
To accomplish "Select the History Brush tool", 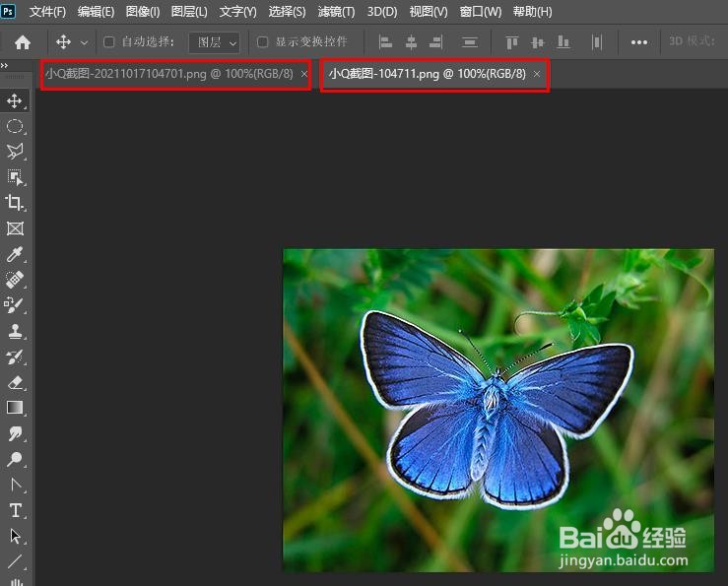I will point(15,357).
